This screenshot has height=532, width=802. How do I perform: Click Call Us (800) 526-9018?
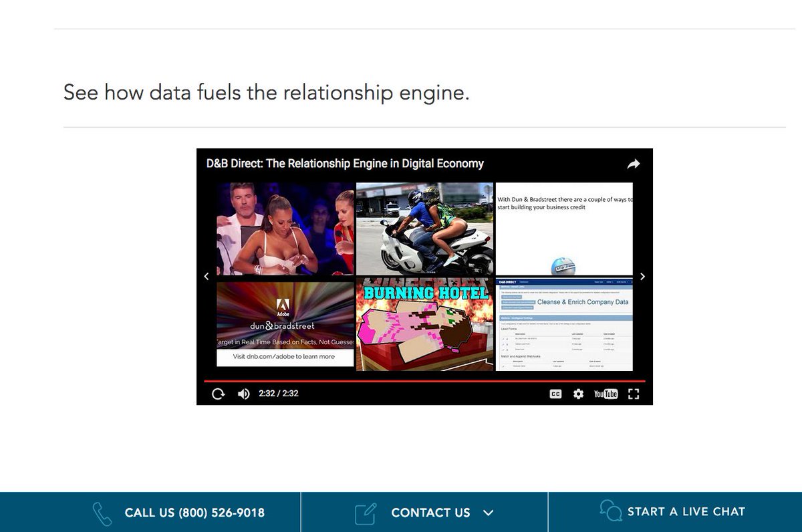(x=194, y=513)
